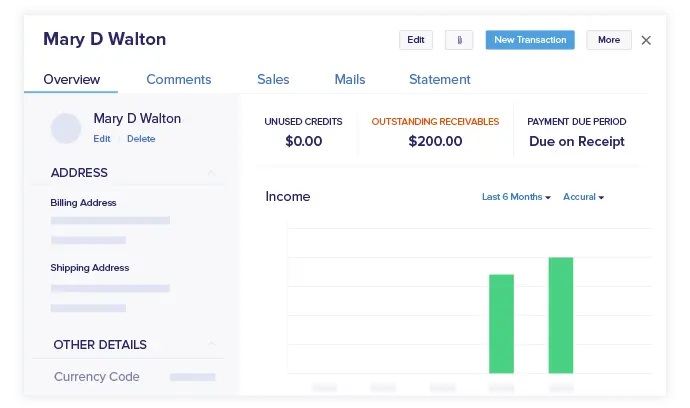The height and width of the screenshot is (408, 690).
Task: Click the Edit button in header
Action: [416, 40]
